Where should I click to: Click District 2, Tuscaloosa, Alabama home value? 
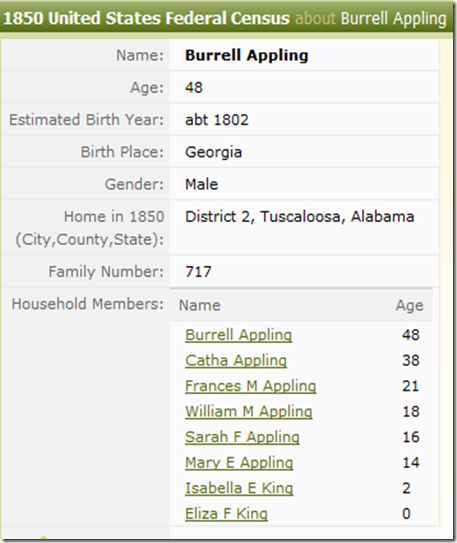point(299,217)
